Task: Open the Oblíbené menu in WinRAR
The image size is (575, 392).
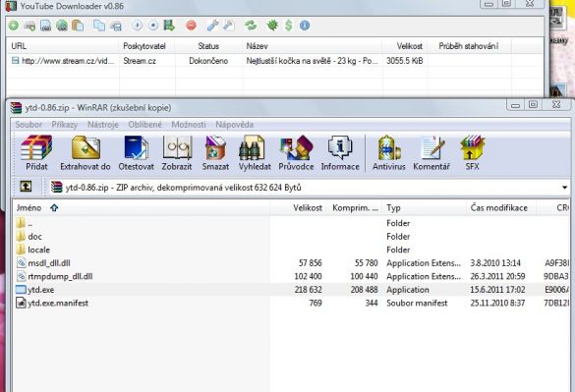Action: pyautogui.click(x=144, y=125)
